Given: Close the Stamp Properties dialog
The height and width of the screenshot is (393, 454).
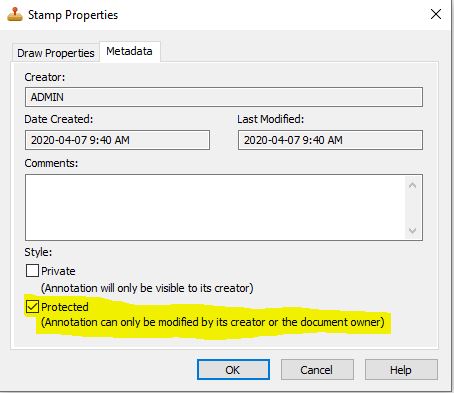Looking at the screenshot, I should click(x=436, y=14).
